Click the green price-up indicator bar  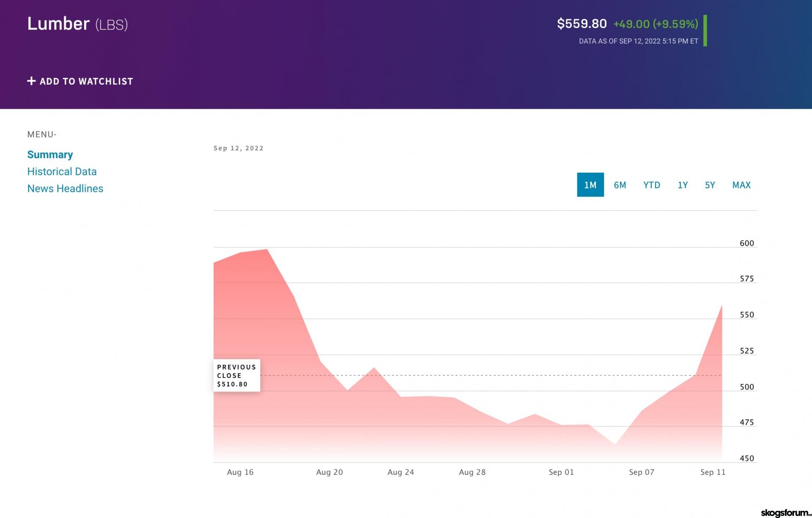point(705,31)
